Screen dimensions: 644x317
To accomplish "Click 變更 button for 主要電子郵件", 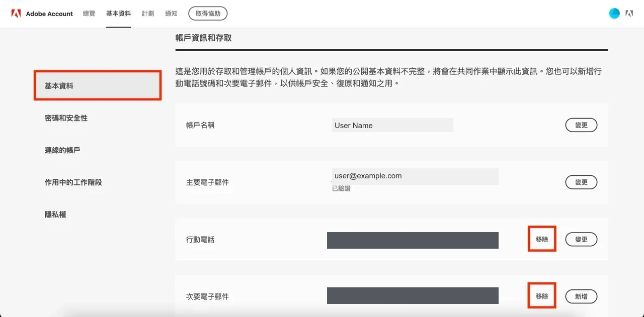I will click(x=581, y=182).
